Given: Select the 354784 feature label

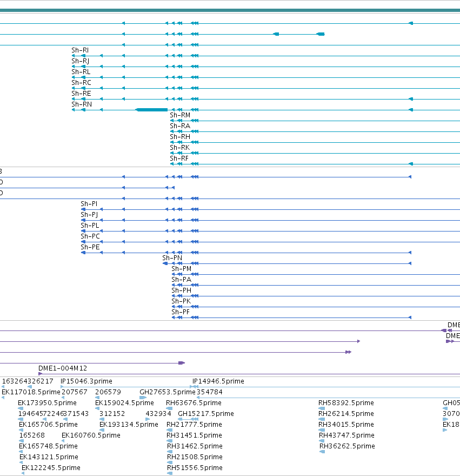Looking at the screenshot, I should click(x=210, y=392).
